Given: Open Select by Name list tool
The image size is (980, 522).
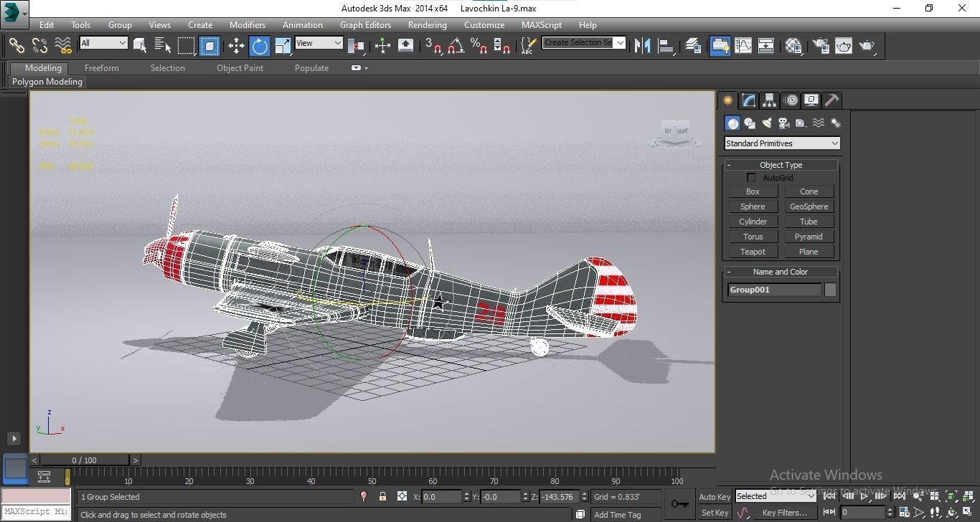Looking at the screenshot, I should [x=163, y=46].
